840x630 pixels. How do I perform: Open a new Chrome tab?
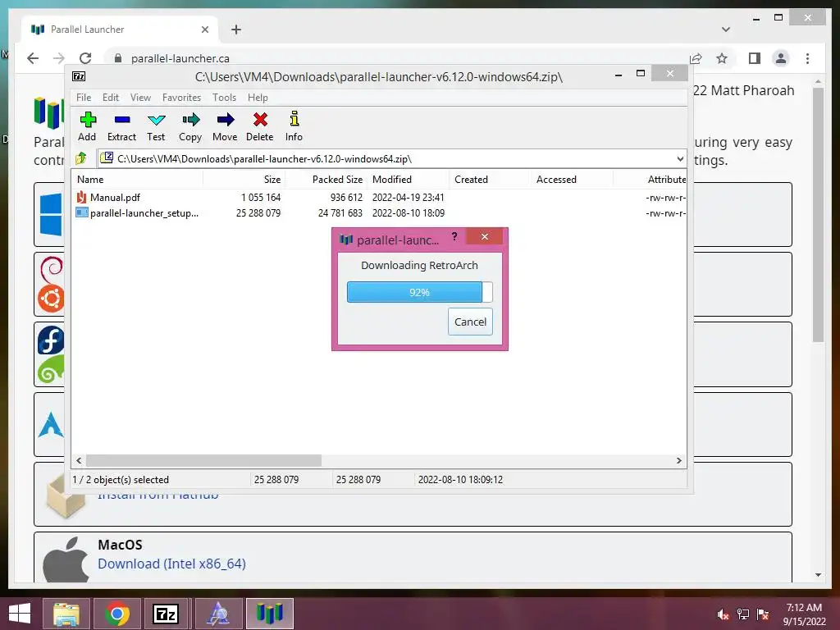[236, 30]
